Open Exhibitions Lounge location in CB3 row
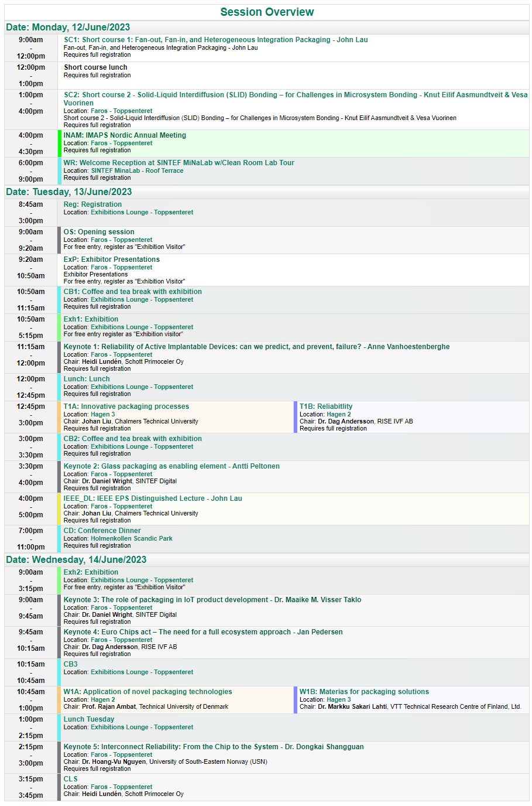The image size is (532, 806). tap(142, 672)
